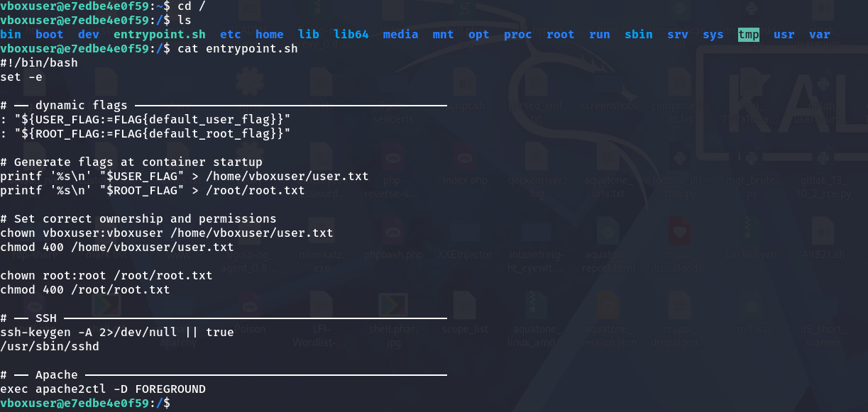Click 'exec apache2ctl -D FOREGROUND' line
Screen dimensions: 868x412
103,389
